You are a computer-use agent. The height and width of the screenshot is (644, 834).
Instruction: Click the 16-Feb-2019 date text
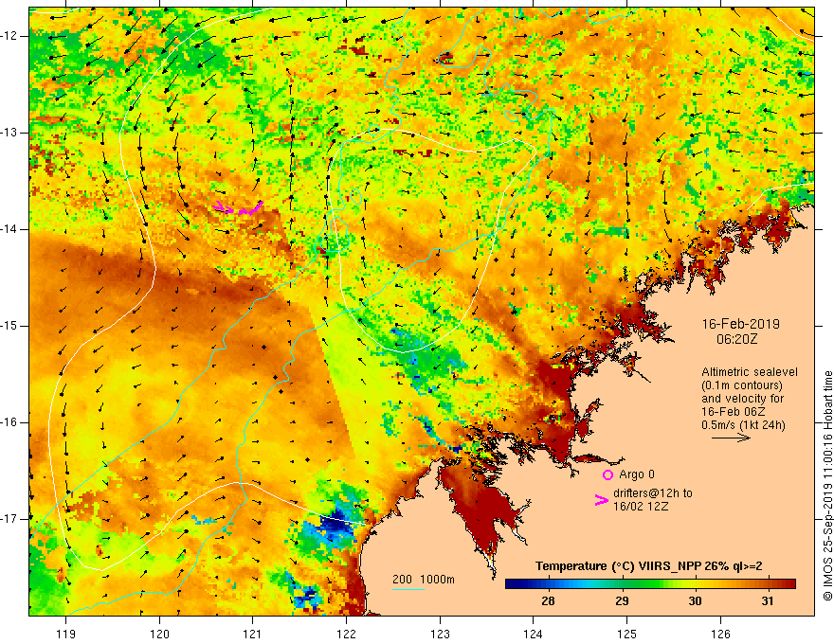(x=741, y=324)
